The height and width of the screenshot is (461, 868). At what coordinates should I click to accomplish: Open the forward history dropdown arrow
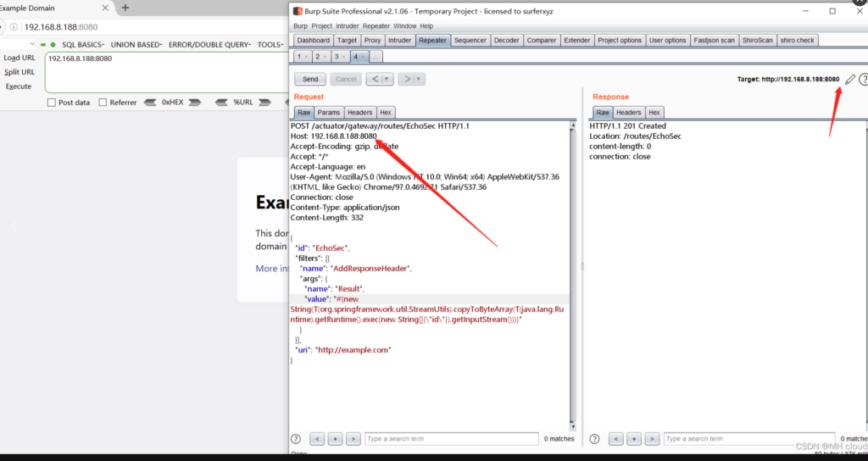point(419,79)
